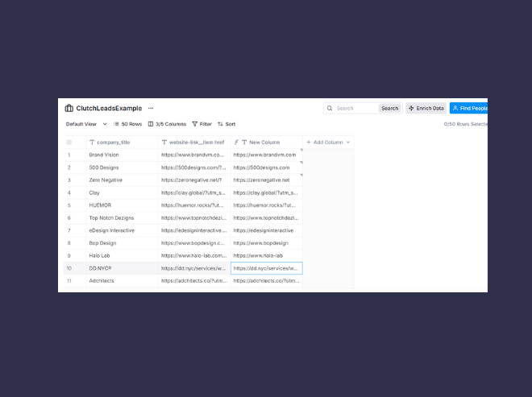The height and width of the screenshot is (397, 532).
Task: Focus the Search input field
Action: pos(356,108)
